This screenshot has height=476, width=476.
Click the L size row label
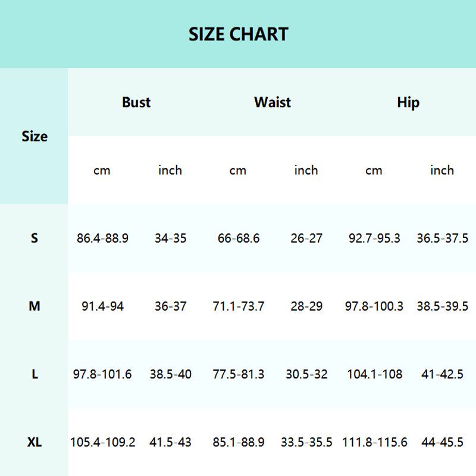pos(35,374)
